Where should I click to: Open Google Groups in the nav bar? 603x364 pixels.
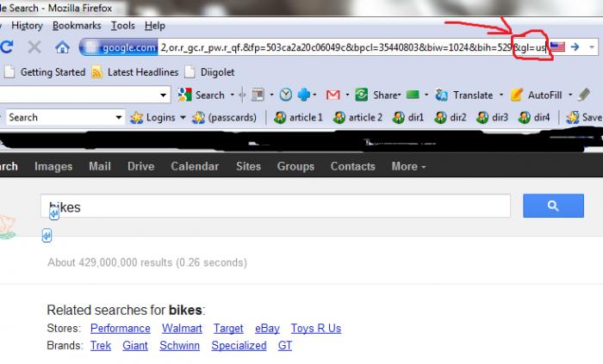pyautogui.click(x=295, y=166)
